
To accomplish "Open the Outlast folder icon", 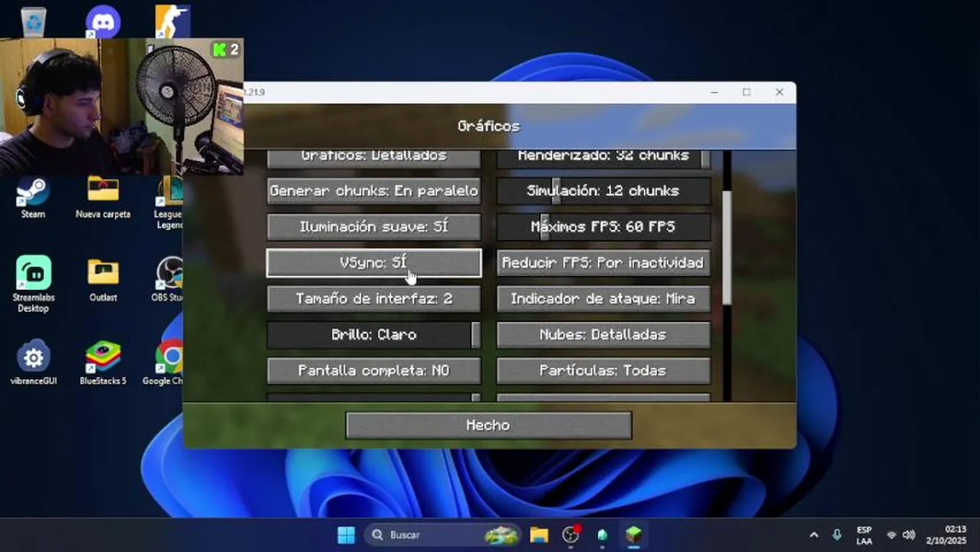I will coord(103,281).
